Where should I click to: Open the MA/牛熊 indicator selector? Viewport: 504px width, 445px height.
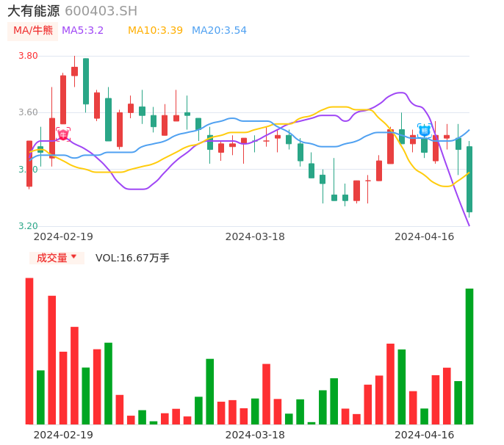32,31
